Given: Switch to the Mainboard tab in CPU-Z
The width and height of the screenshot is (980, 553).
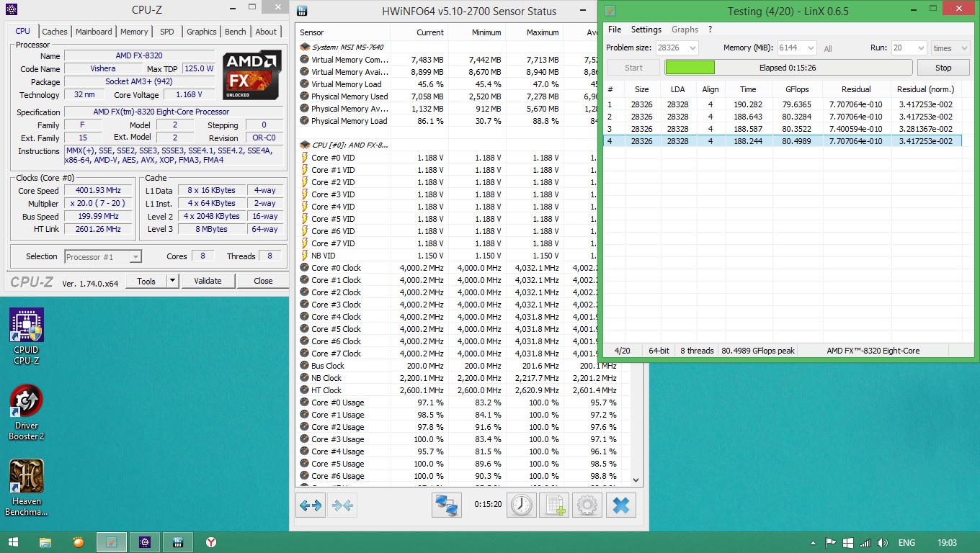Looking at the screenshot, I should [x=94, y=32].
